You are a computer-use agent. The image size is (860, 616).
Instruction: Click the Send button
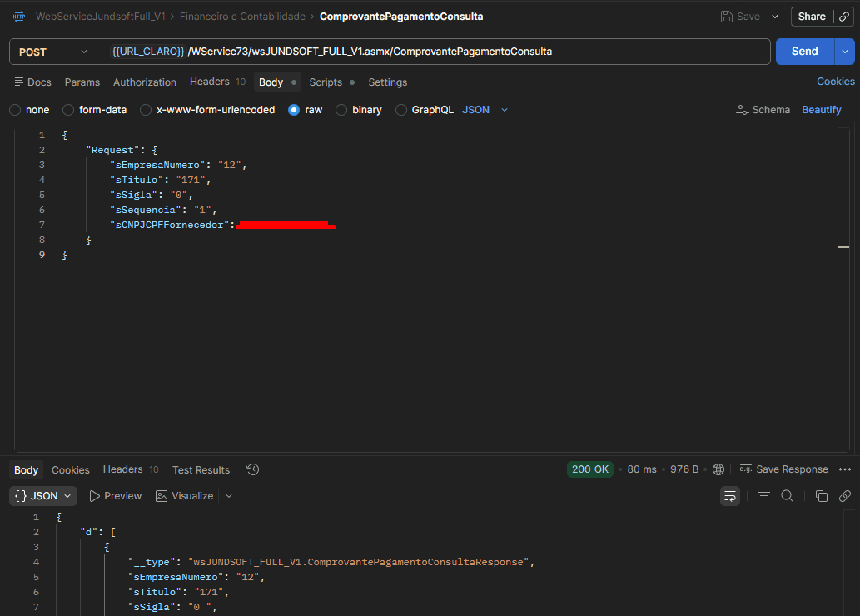pyautogui.click(x=804, y=52)
